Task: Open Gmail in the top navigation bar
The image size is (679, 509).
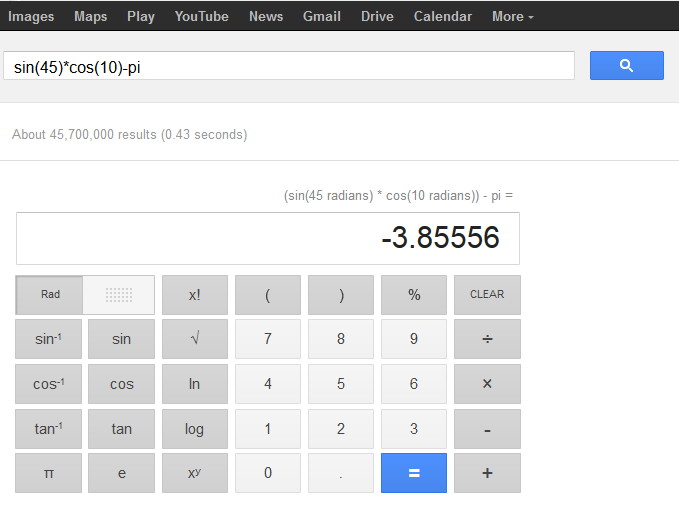Action: click(x=322, y=16)
